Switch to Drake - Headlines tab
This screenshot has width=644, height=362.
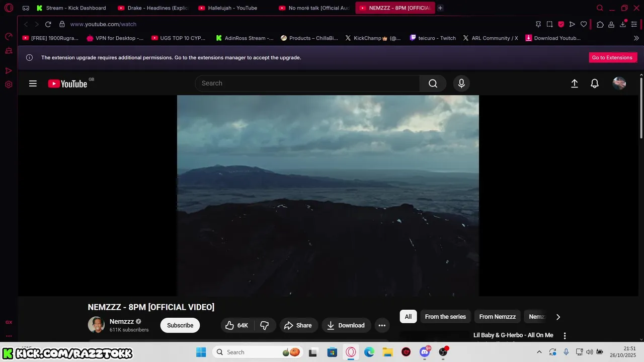tap(153, 8)
